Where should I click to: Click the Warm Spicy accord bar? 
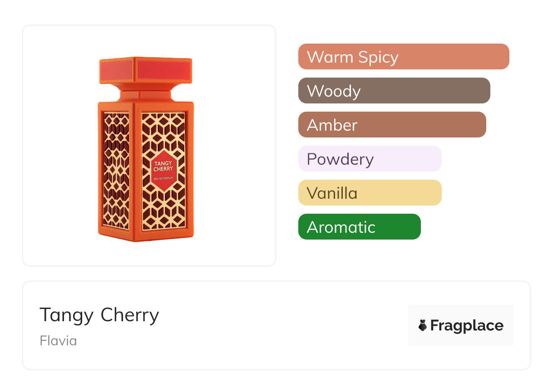click(403, 57)
